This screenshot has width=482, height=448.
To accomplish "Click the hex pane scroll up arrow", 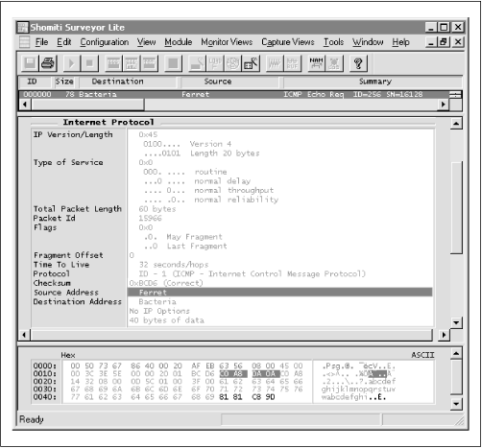I will [x=456, y=353].
